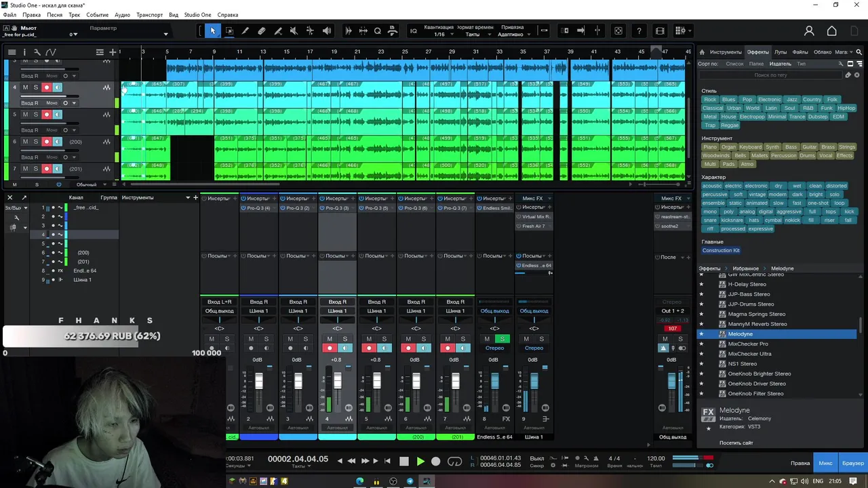Unsolo mixer channel 8 green S
868x488 pixels.
pyautogui.click(x=502, y=339)
